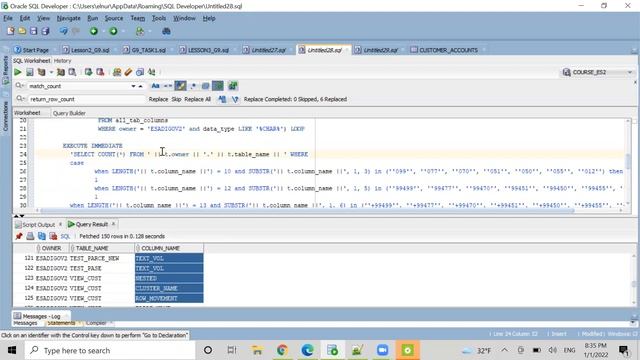Click the Undo arrow icon

[64, 31]
